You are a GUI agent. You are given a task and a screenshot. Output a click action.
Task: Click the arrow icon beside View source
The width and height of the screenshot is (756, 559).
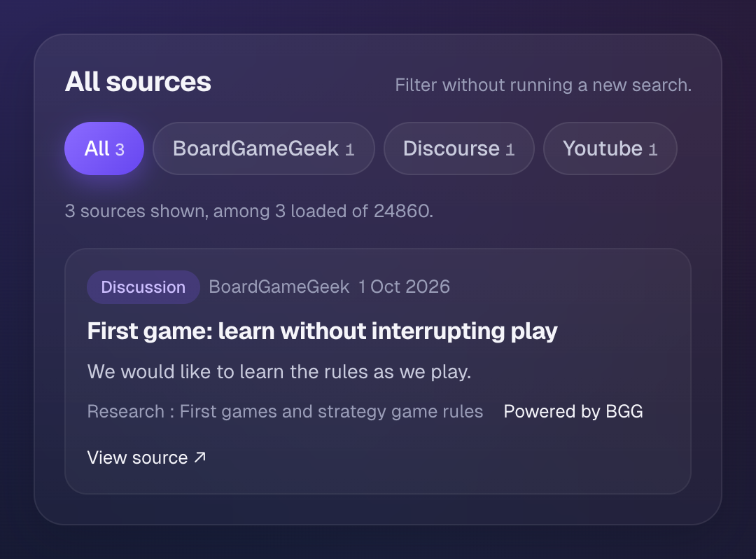pos(199,457)
